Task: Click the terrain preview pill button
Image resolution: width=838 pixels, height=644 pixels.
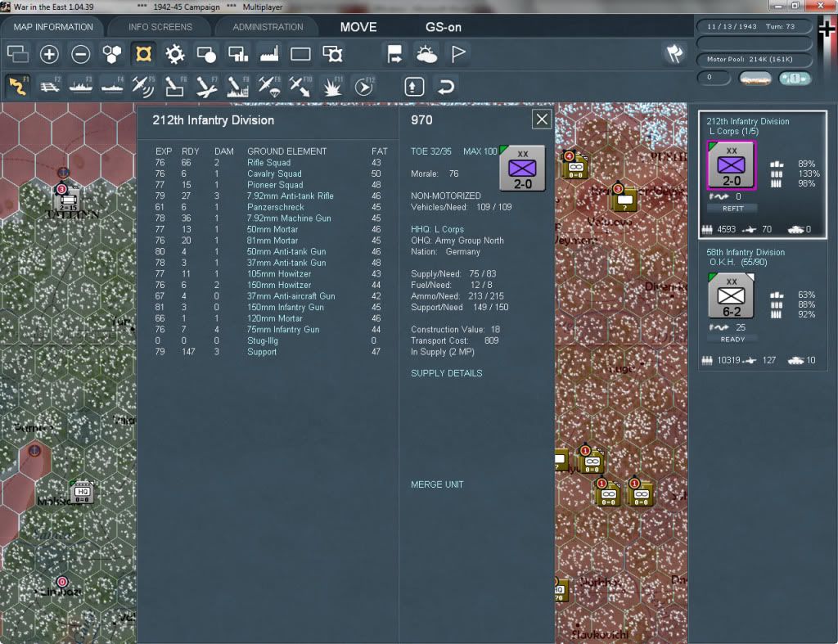Action: pos(755,78)
